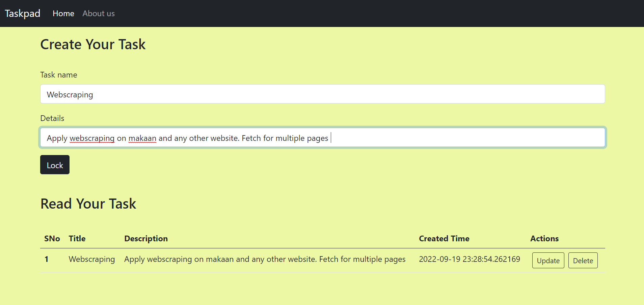Screen dimensions: 644x305
Task: Focus the Task name input field
Action: (x=322, y=94)
